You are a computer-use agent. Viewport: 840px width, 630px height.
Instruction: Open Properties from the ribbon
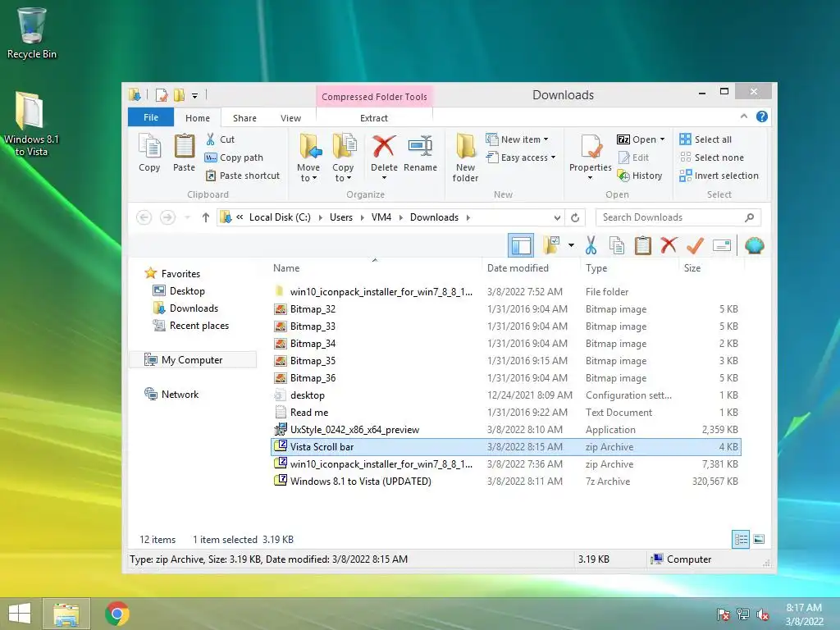(591, 157)
